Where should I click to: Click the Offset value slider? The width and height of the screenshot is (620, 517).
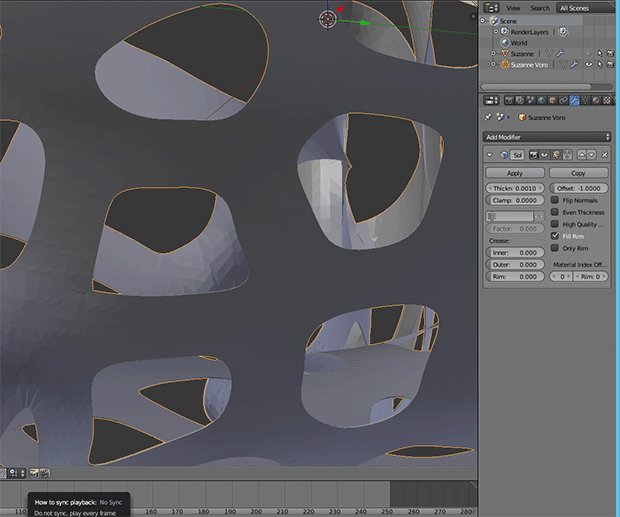(x=580, y=188)
